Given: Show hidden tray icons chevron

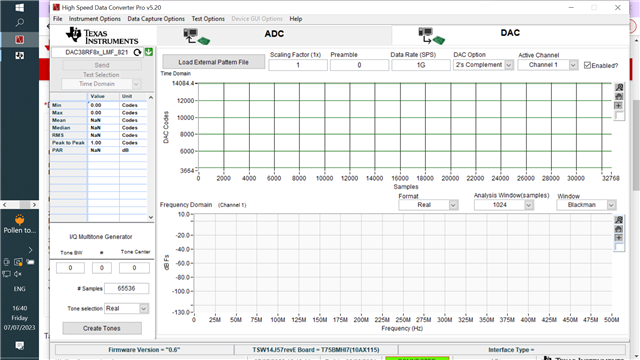Looking at the screenshot, I should (30, 250).
